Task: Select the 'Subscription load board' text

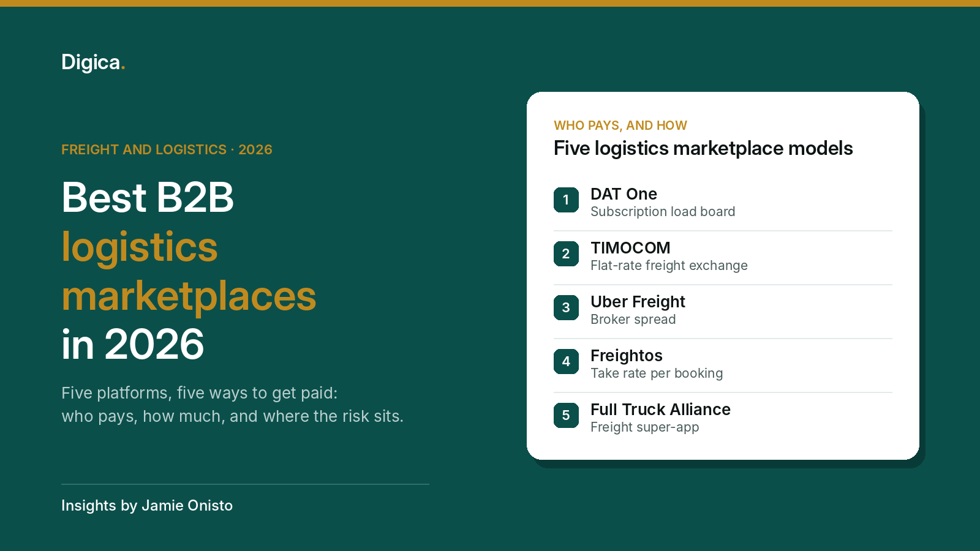Action: [663, 212]
